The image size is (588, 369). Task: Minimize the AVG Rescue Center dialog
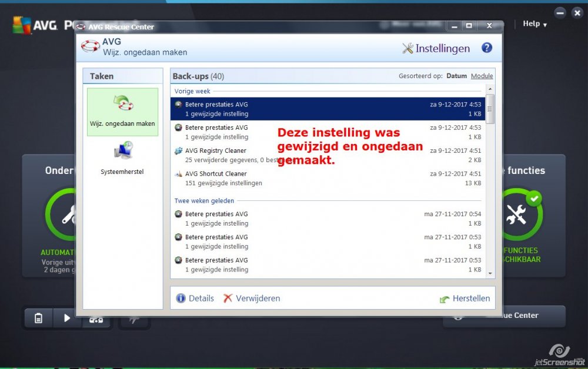click(x=455, y=25)
